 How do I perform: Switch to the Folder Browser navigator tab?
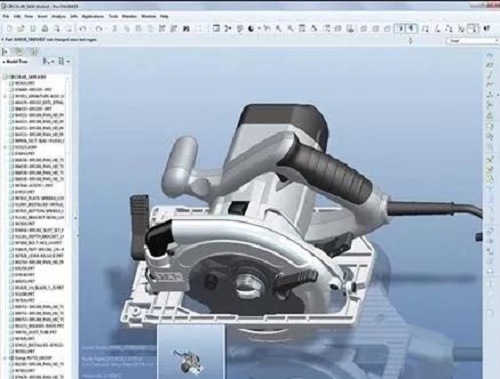click(x=19, y=52)
